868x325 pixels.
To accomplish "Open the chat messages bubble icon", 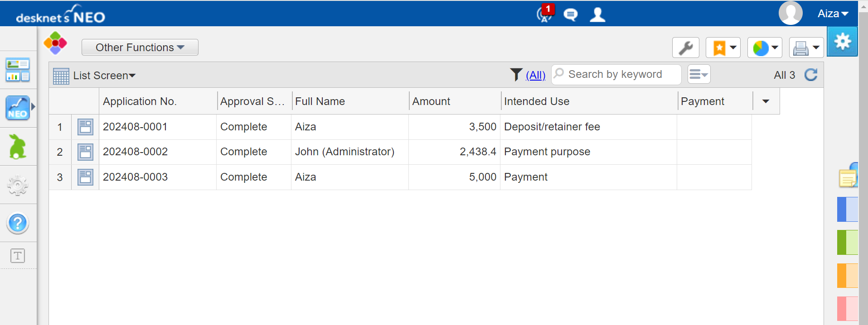I will [570, 15].
